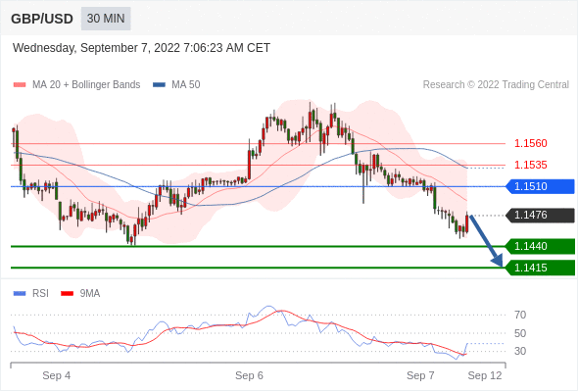Image resolution: width=578 pixels, height=392 pixels.
Task: Click the red 1.1535 resistance label
Action: (530, 165)
